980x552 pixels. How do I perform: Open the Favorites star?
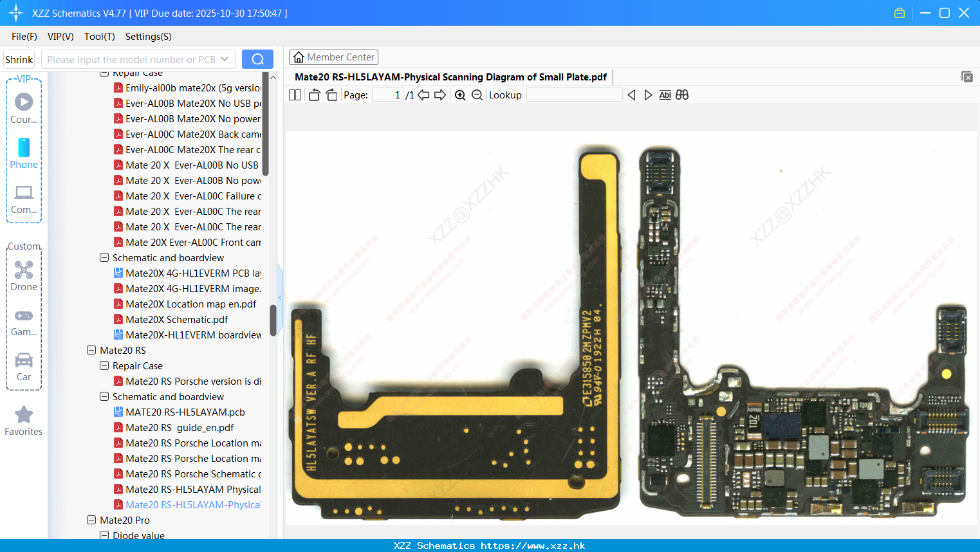coord(24,414)
